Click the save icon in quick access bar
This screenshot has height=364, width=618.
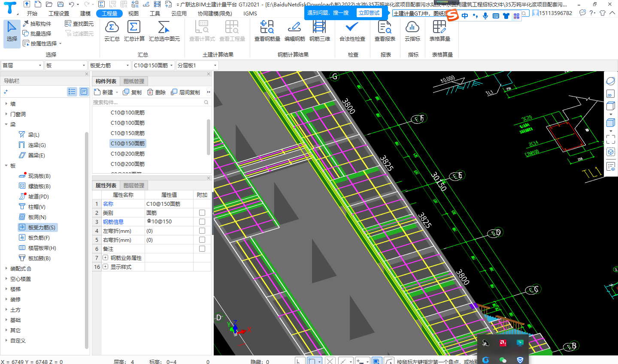[61, 4]
